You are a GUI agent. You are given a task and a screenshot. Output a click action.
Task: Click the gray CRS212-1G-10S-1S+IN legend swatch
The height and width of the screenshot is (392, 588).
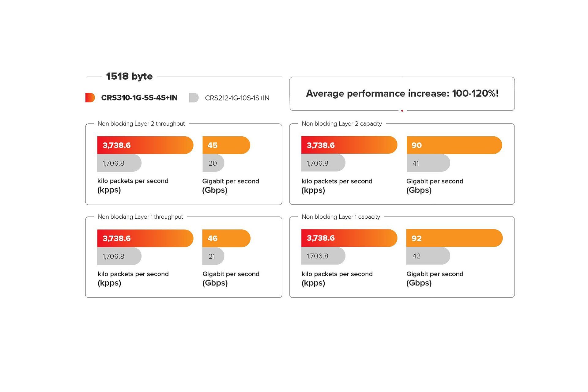pos(194,98)
